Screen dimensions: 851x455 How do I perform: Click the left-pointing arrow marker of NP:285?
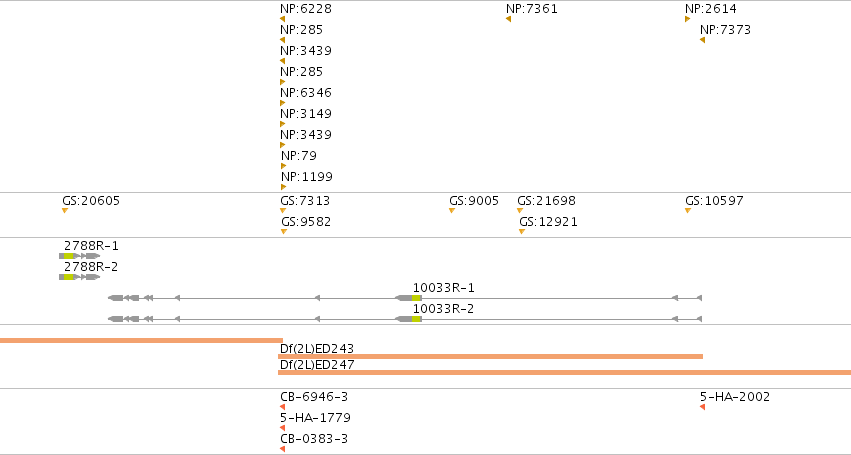[282, 40]
